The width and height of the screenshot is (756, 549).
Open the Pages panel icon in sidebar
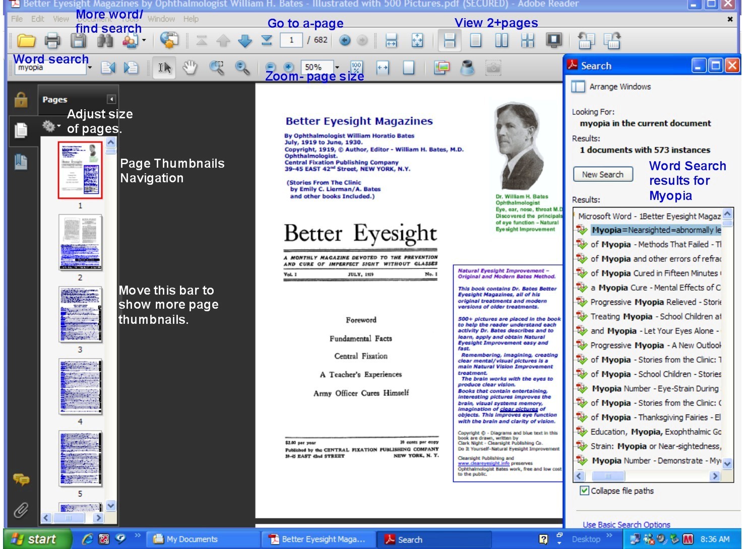pyautogui.click(x=21, y=130)
